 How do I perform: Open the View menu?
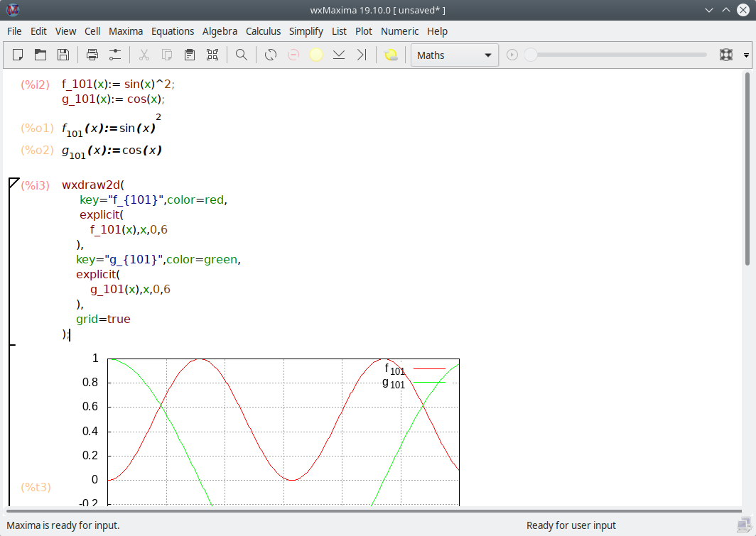pyautogui.click(x=65, y=31)
